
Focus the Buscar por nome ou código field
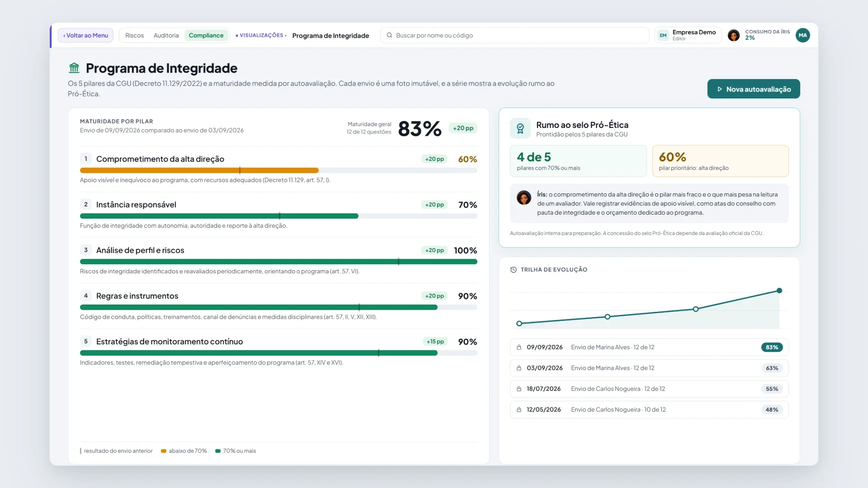pos(514,35)
